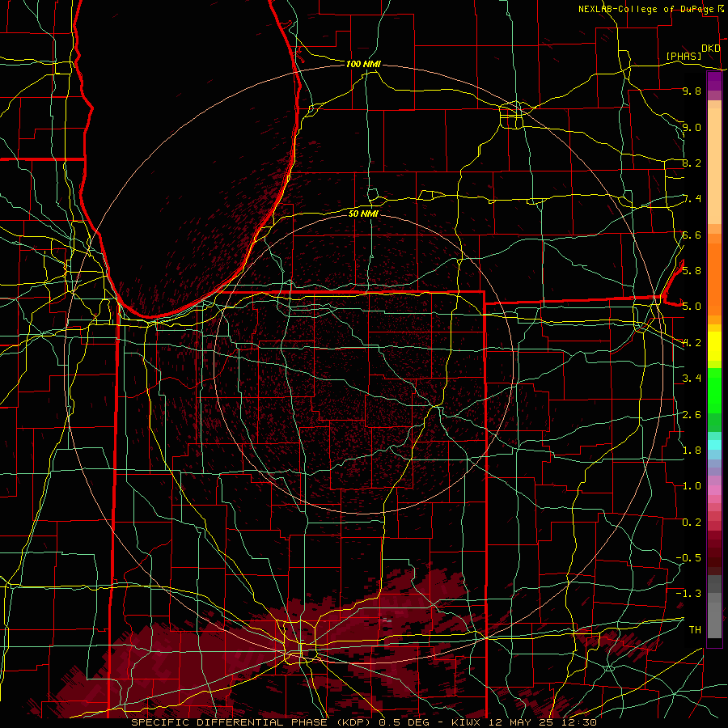Screen dimensions: 728x728
Task: Pick the purple segment atop the colorbar
Action: click(714, 82)
